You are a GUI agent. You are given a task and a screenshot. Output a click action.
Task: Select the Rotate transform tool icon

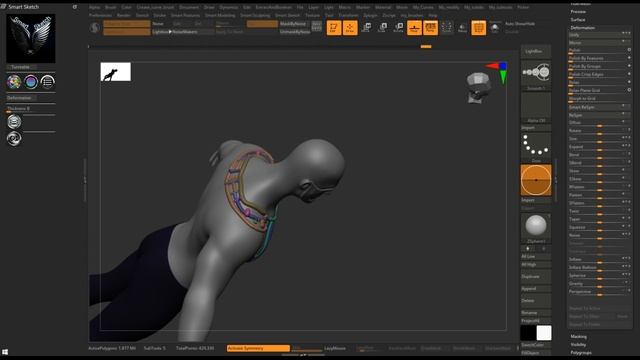click(398, 28)
